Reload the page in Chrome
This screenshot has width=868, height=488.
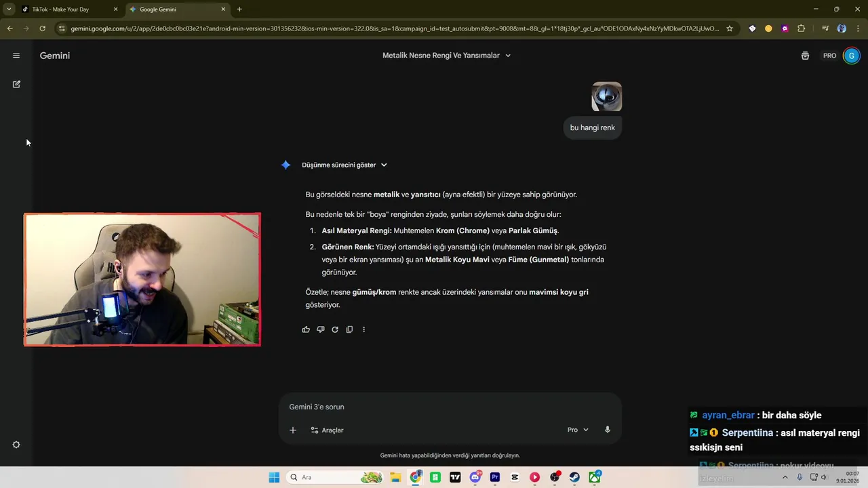(x=42, y=28)
